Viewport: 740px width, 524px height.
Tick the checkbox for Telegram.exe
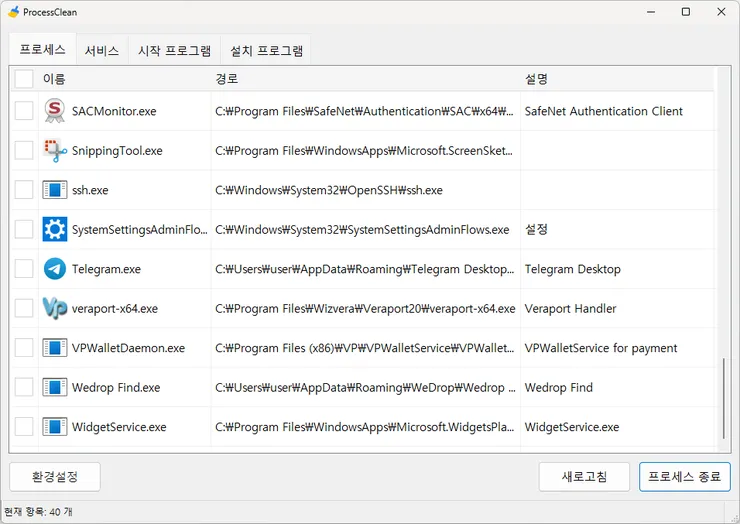(x=24, y=269)
